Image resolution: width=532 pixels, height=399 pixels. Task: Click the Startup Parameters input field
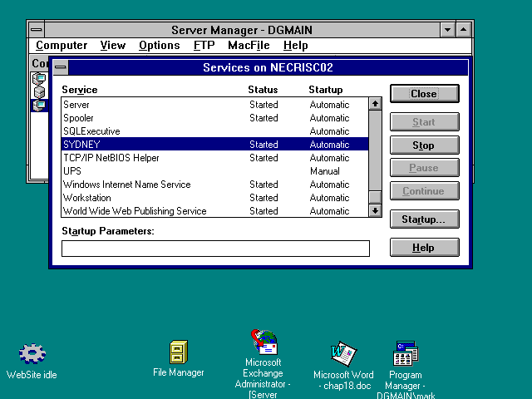point(215,249)
